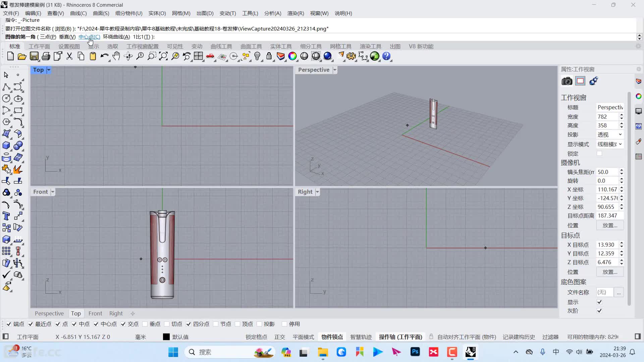
Task: Click the Print icon
Action: point(46,56)
